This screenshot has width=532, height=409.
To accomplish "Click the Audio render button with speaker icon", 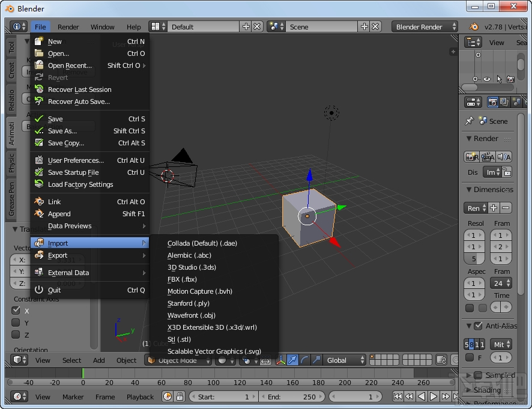I will tap(504, 156).
